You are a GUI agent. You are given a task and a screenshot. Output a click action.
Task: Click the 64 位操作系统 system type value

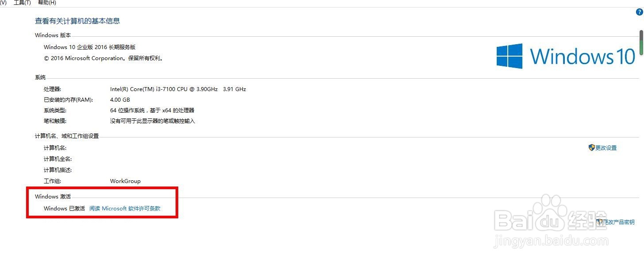pyautogui.click(x=152, y=111)
